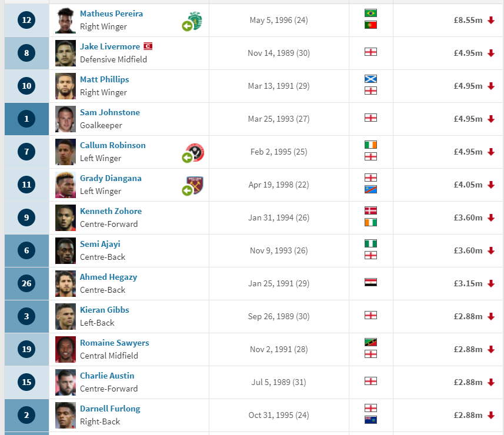Click Ireland flag in Callum Robinson row
This screenshot has height=435, width=504.
click(x=371, y=145)
